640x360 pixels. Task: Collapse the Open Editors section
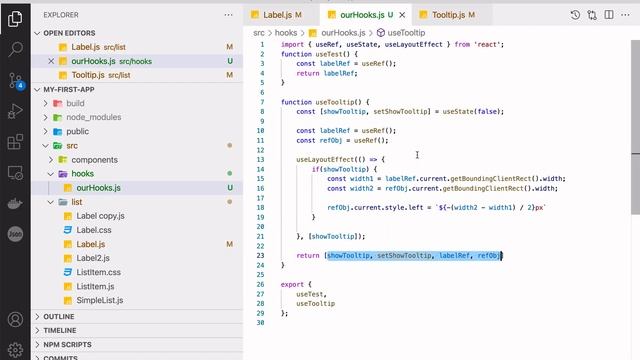(137, 33)
